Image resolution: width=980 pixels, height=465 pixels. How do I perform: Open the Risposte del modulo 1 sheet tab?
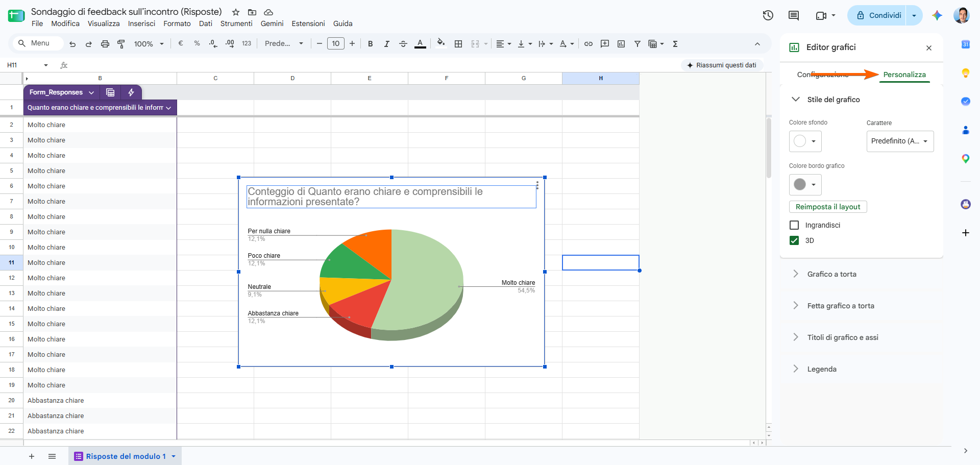tap(125, 456)
